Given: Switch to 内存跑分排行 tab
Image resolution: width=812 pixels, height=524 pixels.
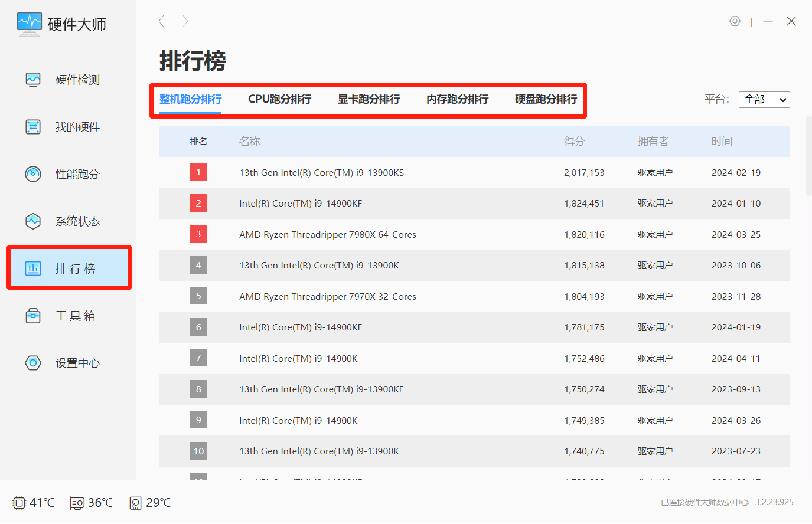Looking at the screenshot, I should point(457,99).
